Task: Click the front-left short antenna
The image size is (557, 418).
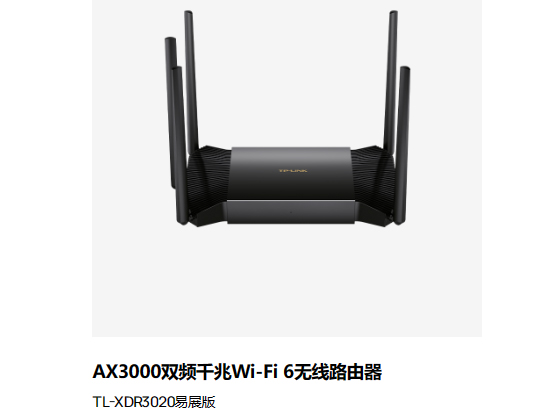Action: [x=179, y=146]
